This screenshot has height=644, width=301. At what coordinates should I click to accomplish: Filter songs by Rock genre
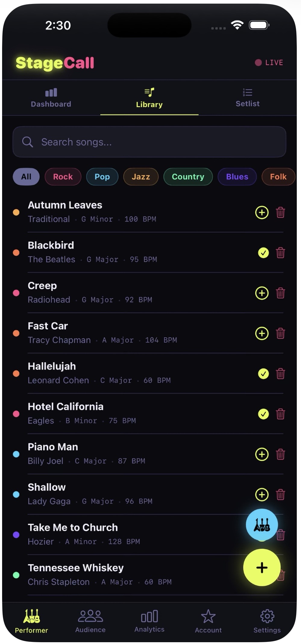[63, 177]
